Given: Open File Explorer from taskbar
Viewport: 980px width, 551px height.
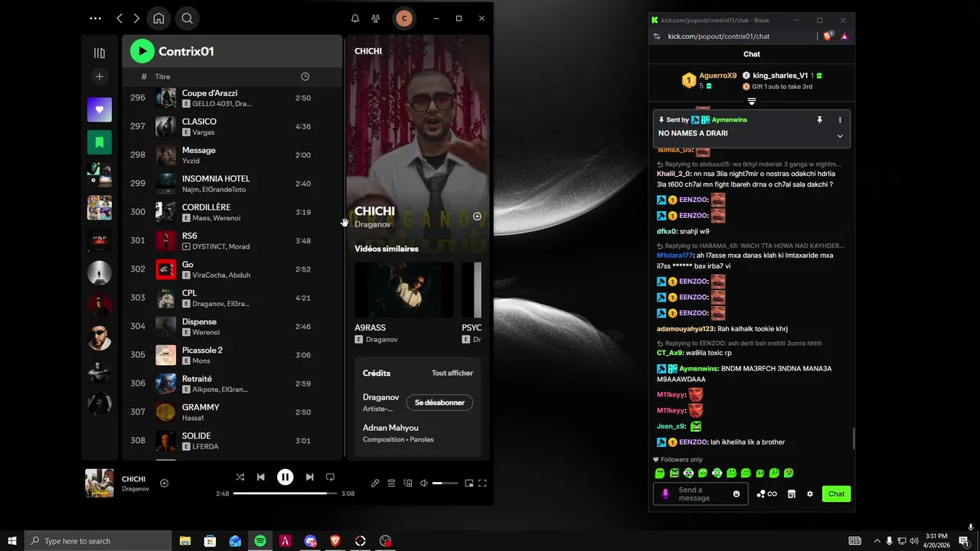Looking at the screenshot, I should pyautogui.click(x=185, y=541).
